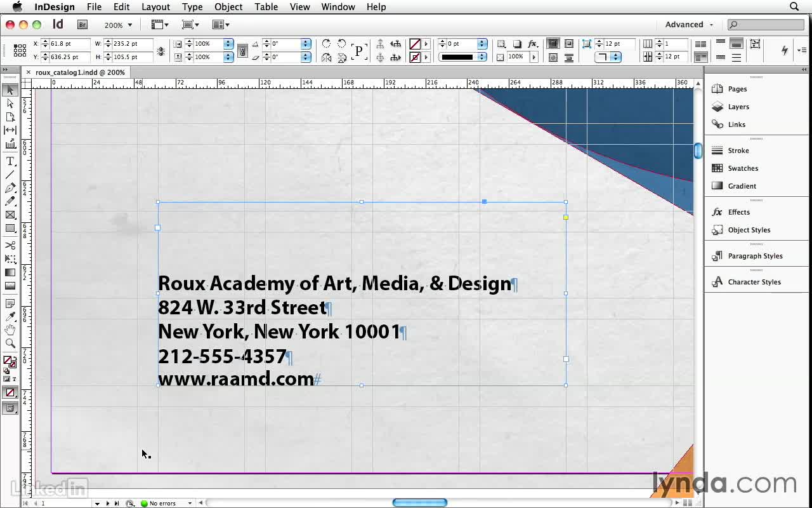This screenshot has height=508, width=812.
Task: Open the Screen Mode dropdown in application bar
Action: [190, 25]
